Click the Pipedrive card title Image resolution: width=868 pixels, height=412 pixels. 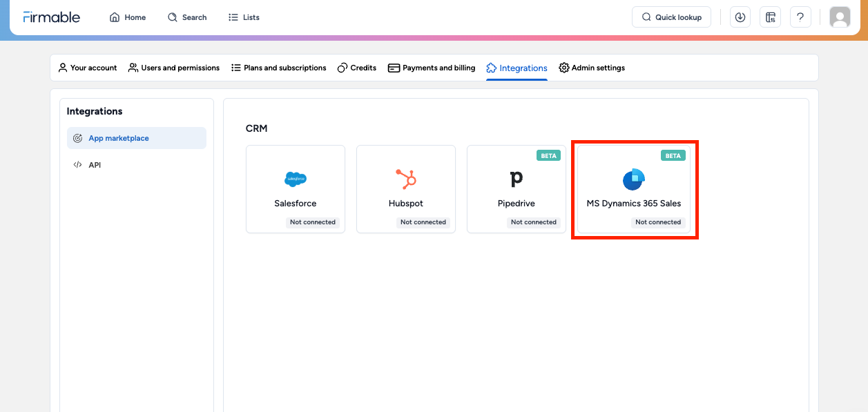[517, 204]
